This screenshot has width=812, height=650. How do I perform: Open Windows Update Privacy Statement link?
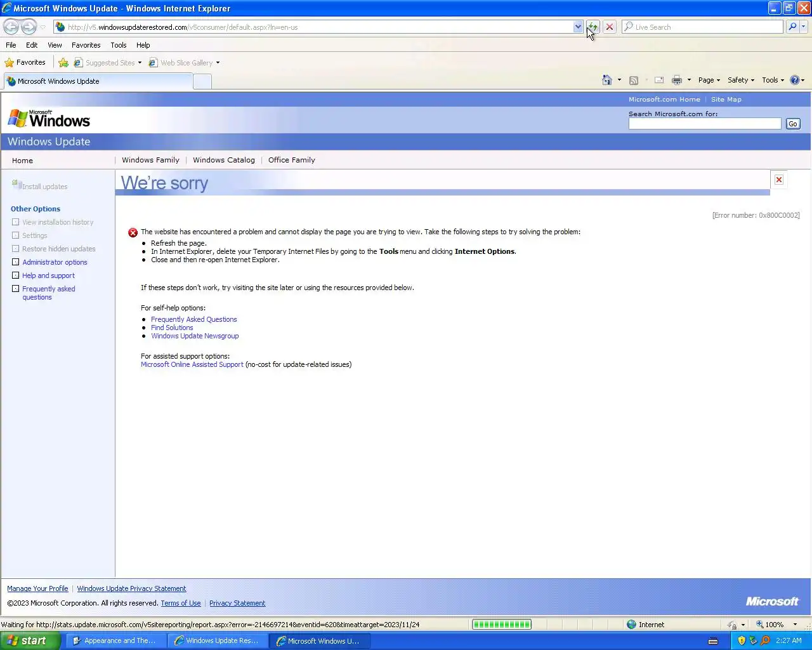click(131, 588)
